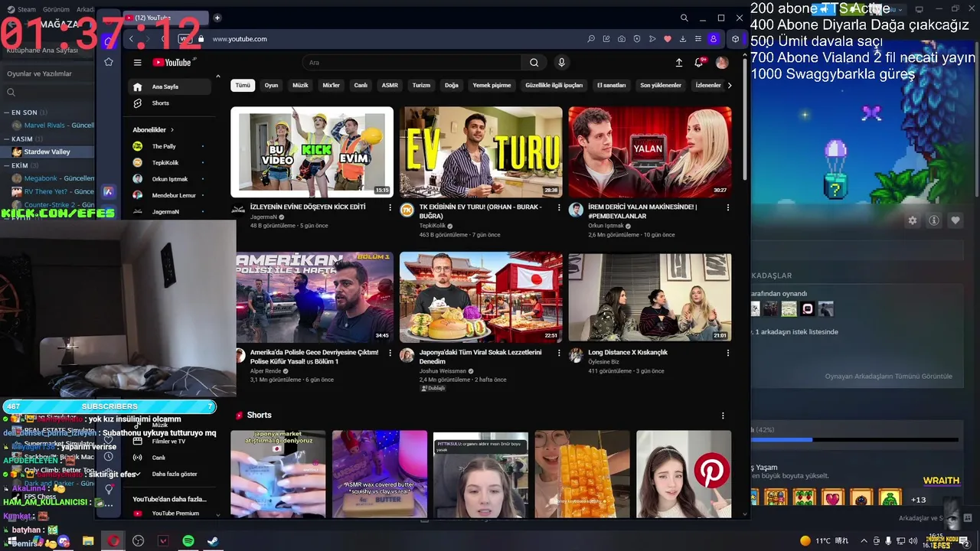Open OBS Studio from the taskbar
The image size is (980, 551).
point(138,541)
